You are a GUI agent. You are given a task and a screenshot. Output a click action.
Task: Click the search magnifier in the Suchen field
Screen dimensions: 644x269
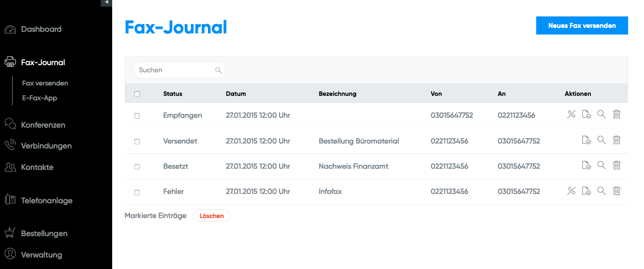(x=218, y=70)
